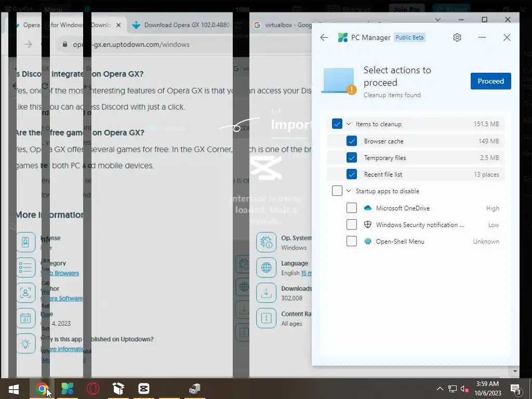Open Opera browser from the taskbar

(92, 389)
